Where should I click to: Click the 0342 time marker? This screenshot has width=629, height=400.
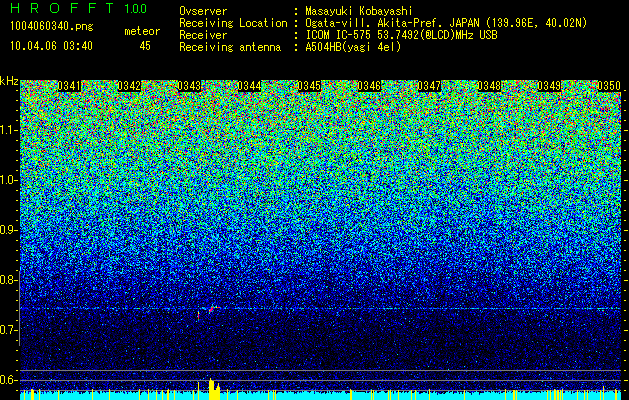point(130,86)
